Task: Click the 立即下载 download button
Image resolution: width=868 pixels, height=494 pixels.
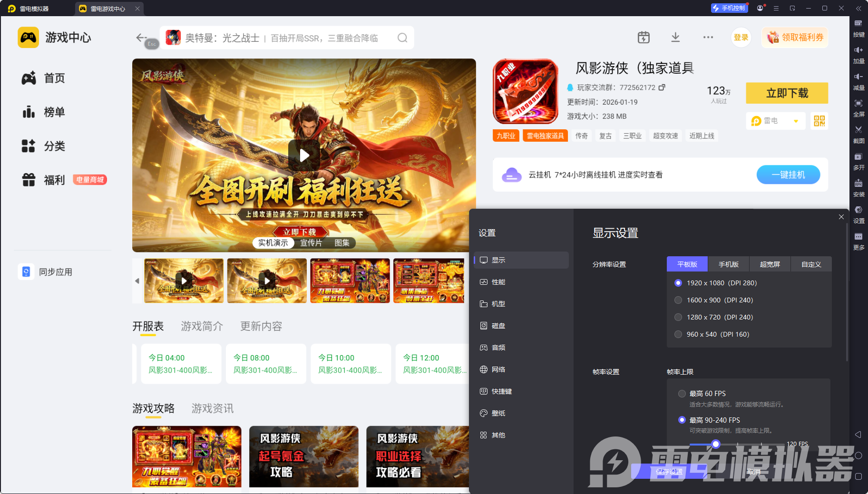Action: [787, 93]
